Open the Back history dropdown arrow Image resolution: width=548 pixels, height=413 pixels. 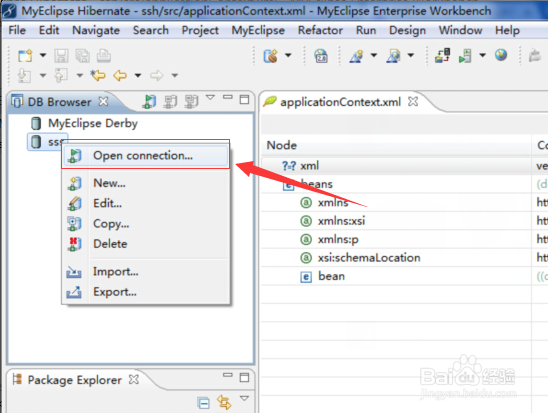(138, 75)
